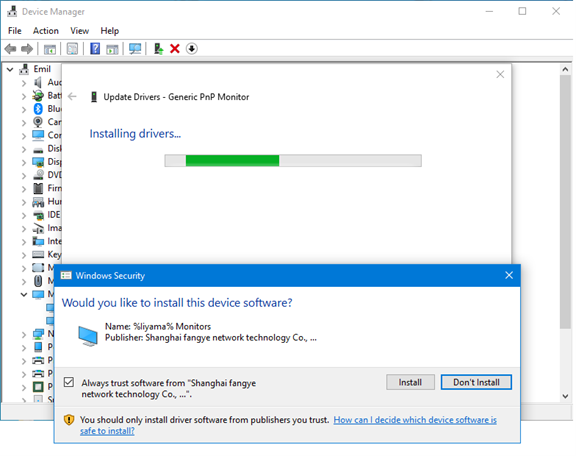Expand the Bluetooth device category
The height and width of the screenshot is (456, 576).
pos(24,109)
